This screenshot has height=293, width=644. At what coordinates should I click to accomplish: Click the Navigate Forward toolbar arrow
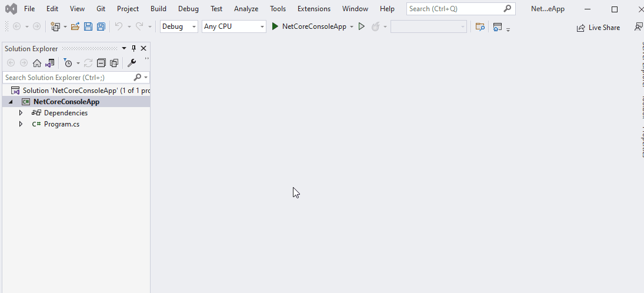coord(36,26)
